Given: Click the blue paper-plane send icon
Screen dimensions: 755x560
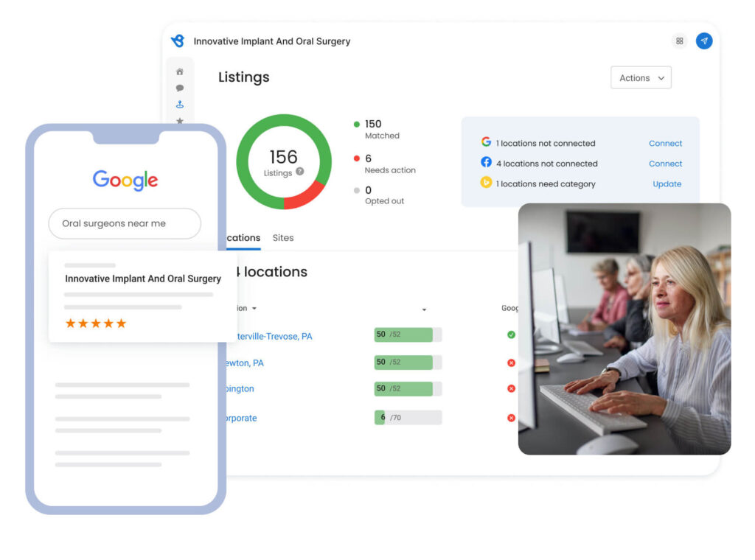Looking at the screenshot, I should (x=704, y=41).
